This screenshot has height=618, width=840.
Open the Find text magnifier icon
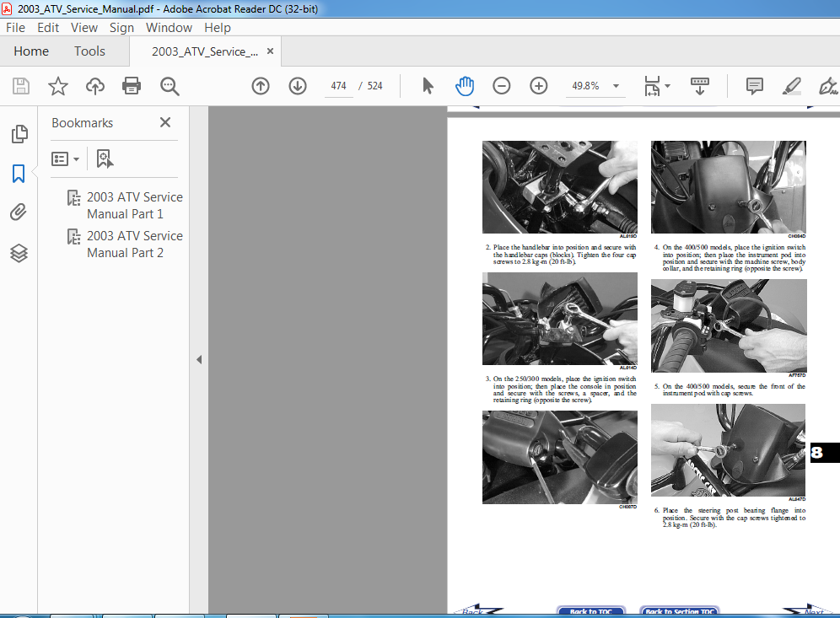[x=170, y=86]
